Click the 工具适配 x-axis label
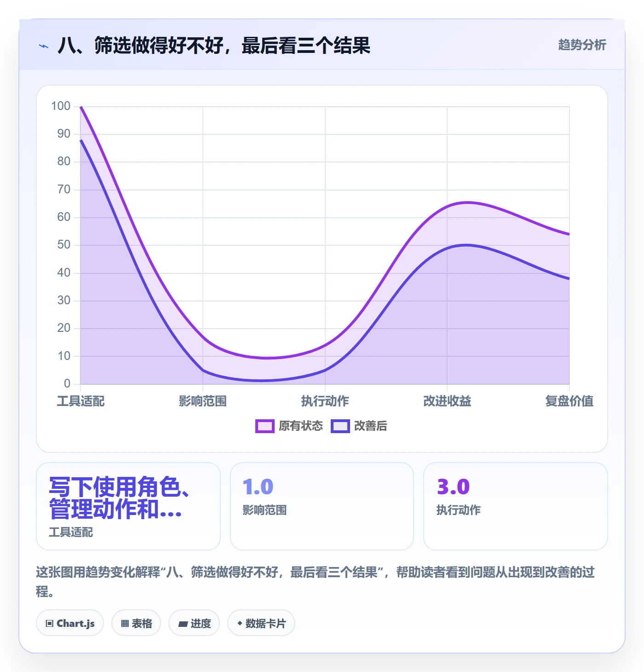This screenshot has width=644, height=672. 81,401
